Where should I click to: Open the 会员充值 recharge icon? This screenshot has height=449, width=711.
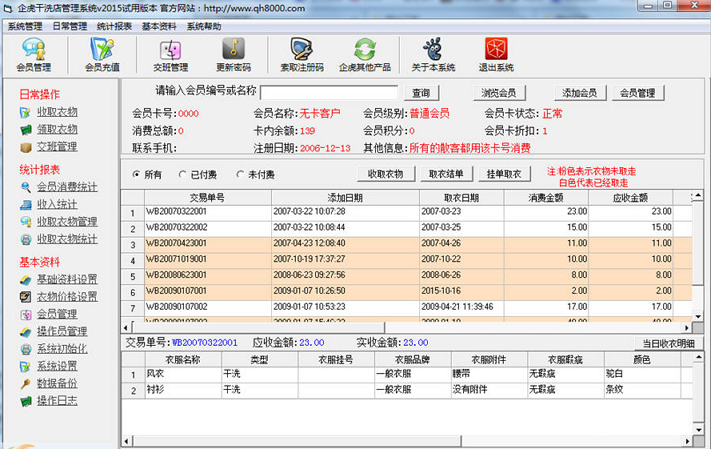coord(102,54)
